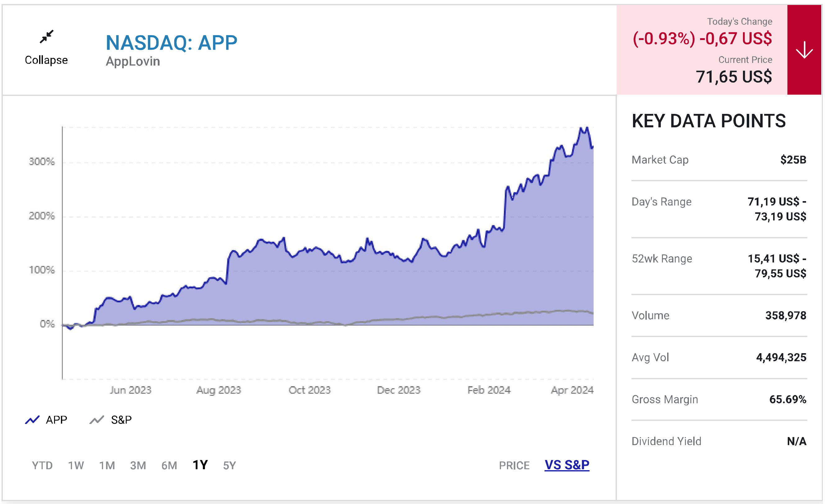Click the 200% y-axis label
Image resolution: width=825 pixels, height=504 pixels.
click(42, 216)
